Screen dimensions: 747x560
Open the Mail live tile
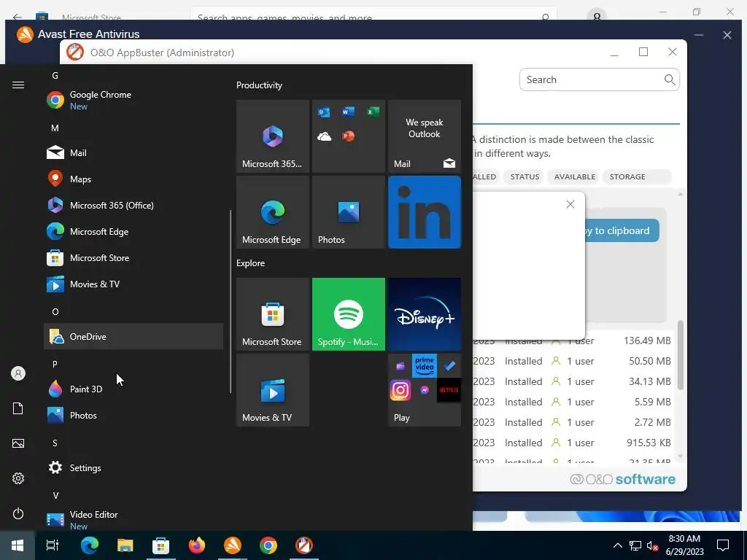(425, 136)
